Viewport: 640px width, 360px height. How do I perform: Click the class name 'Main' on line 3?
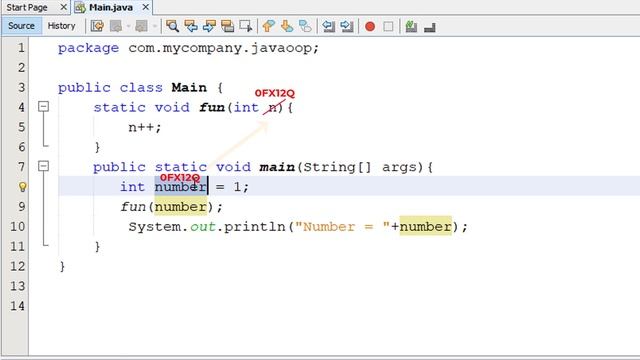point(189,87)
